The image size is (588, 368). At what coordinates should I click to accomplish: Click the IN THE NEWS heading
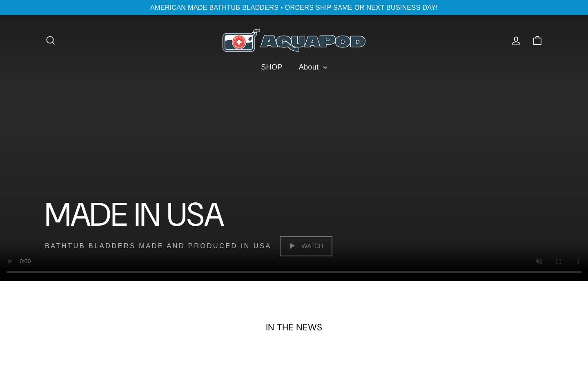[x=294, y=327]
